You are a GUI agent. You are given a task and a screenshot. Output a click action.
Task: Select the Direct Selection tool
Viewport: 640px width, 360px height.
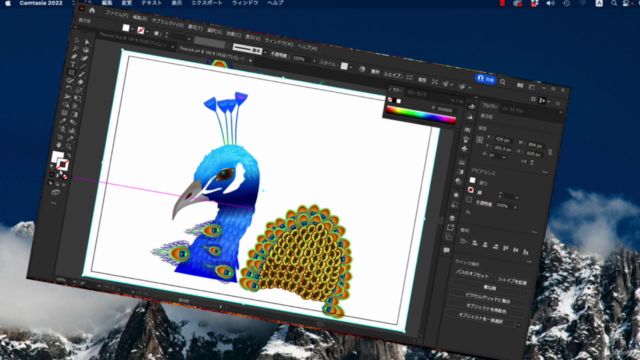(87, 42)
